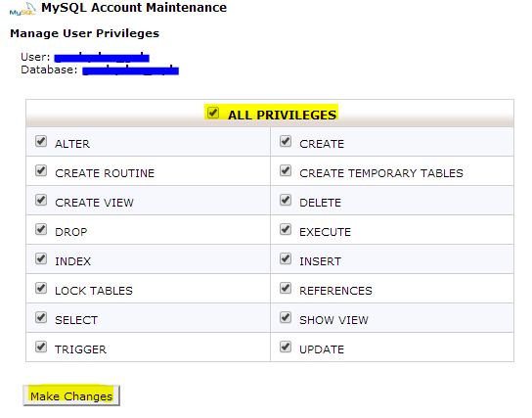Click the ALL PRIVILEGES label text
This screenshot has width=532, height=418.
pos(282,116)
